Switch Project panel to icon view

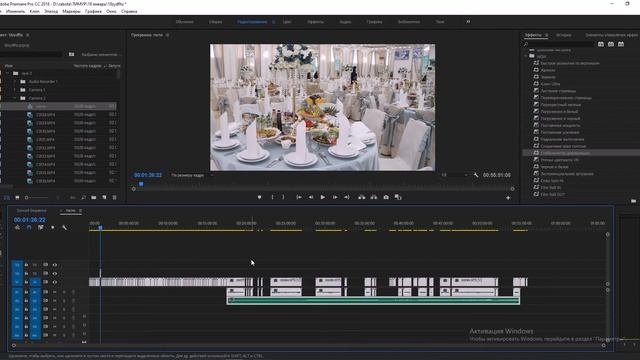[17, 198]
